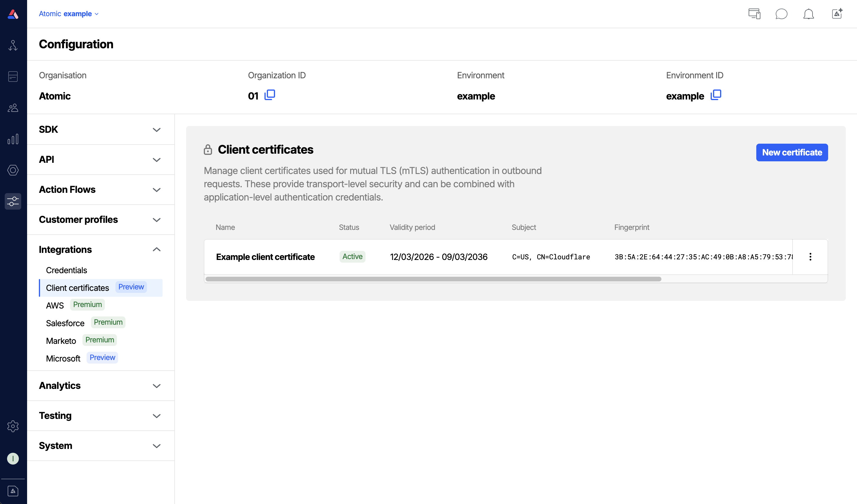The width and height of the screenshot is (857, 504).
Task: Switch to the Credentials integrations item
Action: [x=67, y=270]
